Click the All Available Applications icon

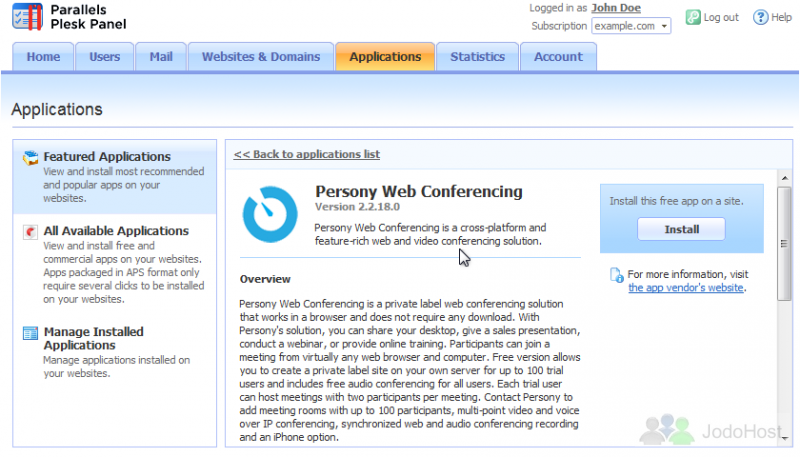click(31, 232)
